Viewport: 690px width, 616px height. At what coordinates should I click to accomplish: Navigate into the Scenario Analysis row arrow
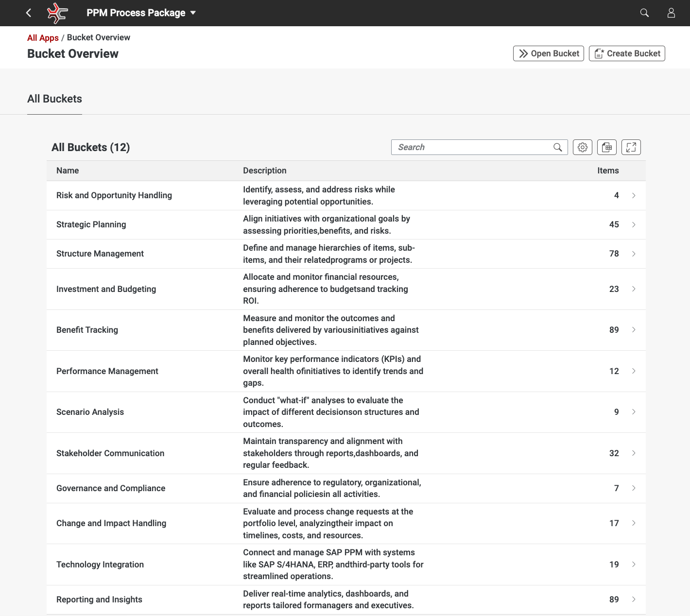(x=634, y=412)
